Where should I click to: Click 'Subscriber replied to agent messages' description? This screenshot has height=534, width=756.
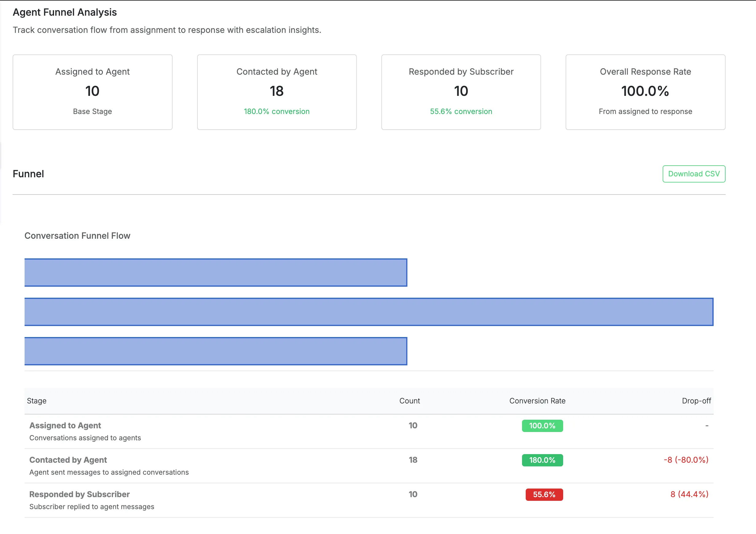tap(92, 506)
